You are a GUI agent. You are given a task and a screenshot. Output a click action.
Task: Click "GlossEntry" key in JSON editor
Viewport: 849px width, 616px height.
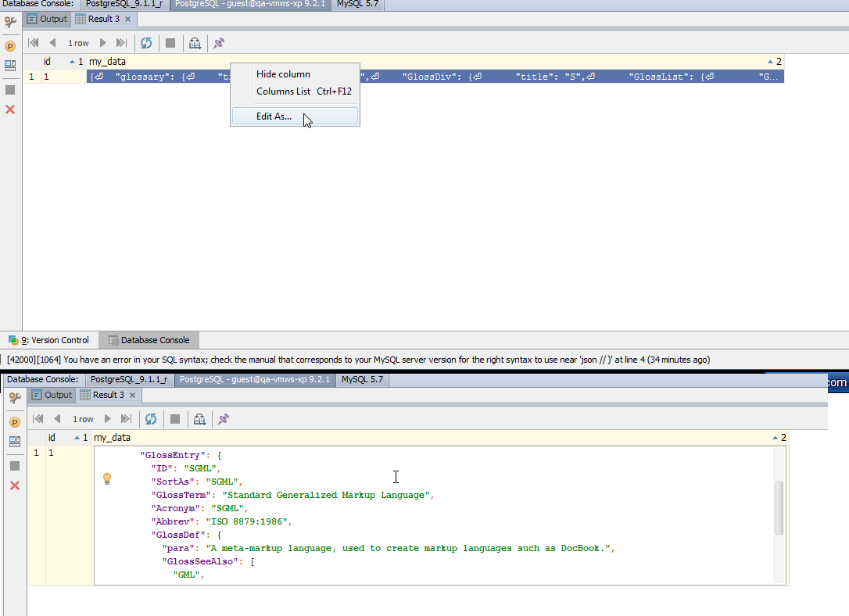(174, 455)
